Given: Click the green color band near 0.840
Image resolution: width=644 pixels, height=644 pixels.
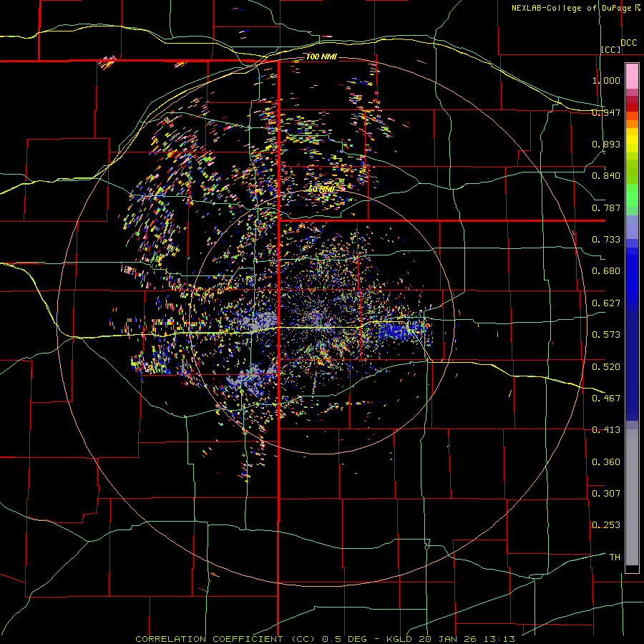Looking at the screenshot, I should 632,172.
